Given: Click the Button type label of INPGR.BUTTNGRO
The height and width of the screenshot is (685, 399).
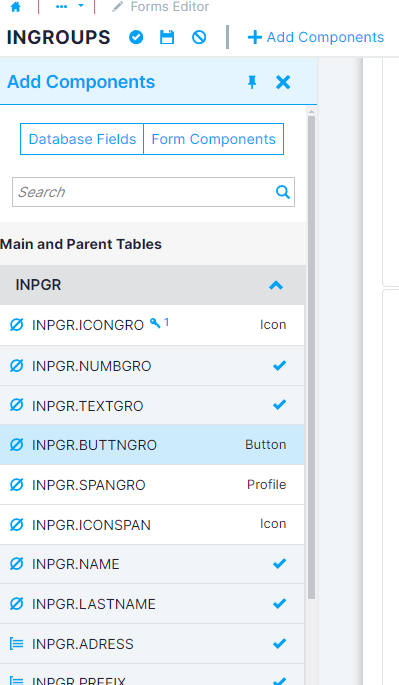Looking at the screenshot, I should point(266,444).
